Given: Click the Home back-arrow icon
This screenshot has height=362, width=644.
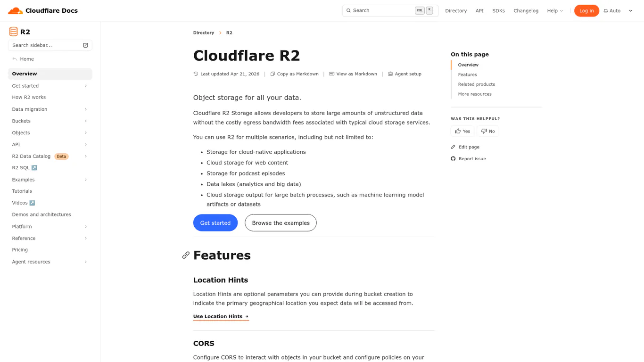Looking at the screenshot, I should 15,59.
